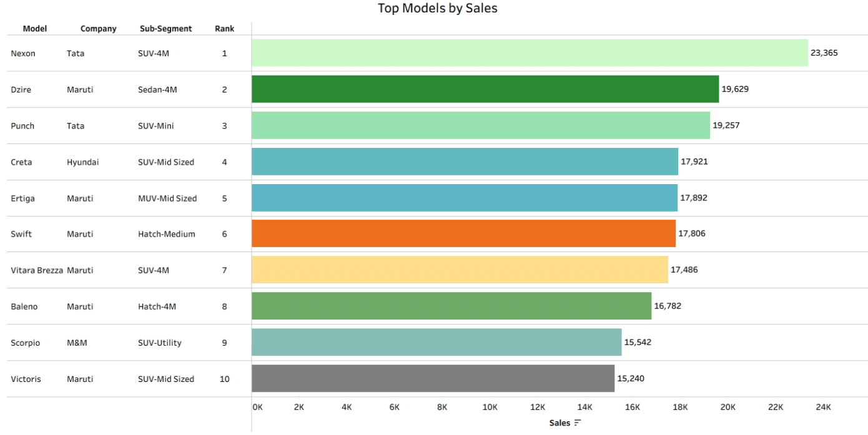The height and width of the screenshot is (435, 868).
Task: Click the M&M company cell
Action: click(77, 343)
